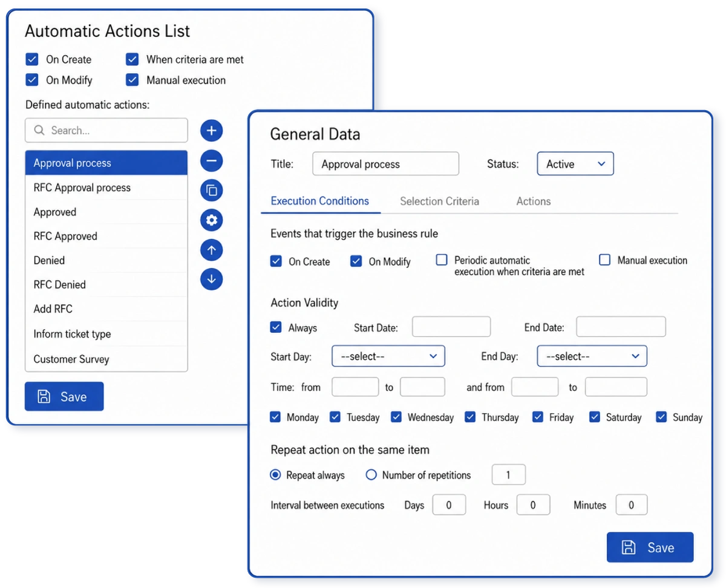Toggle On Modify in Automatic Actions List

pos(32,80)
